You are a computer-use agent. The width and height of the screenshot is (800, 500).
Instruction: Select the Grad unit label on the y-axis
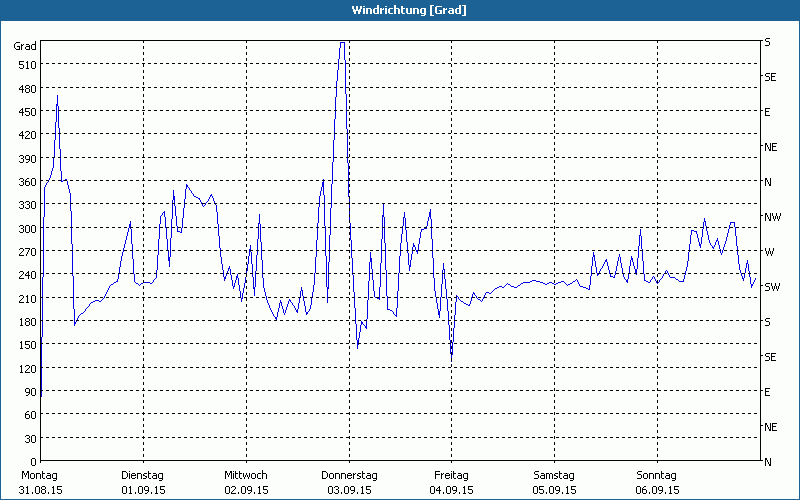[25, 46]
